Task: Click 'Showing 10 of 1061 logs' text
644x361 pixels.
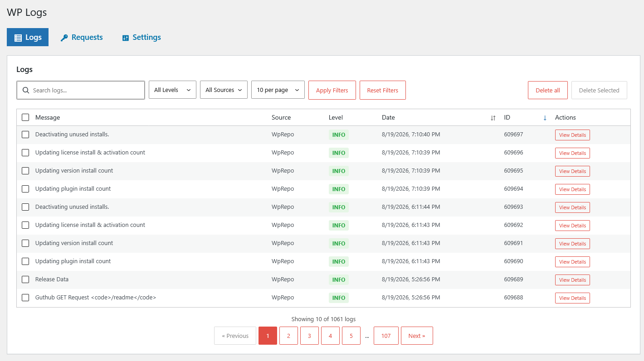Action: pos(323,319)
